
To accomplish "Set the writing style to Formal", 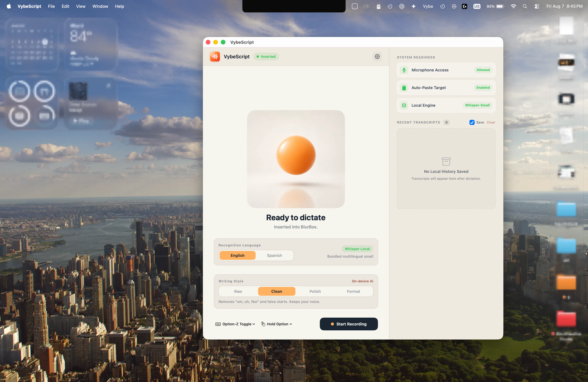I will (x=353, y=292).
